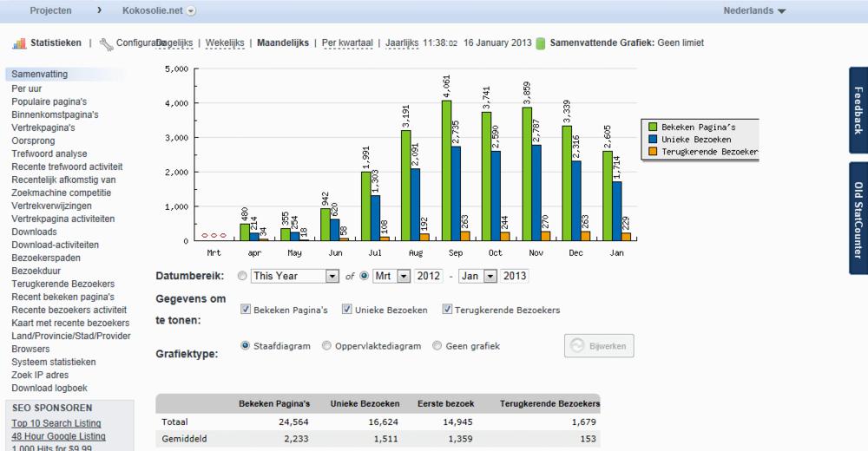Click the arrow chevron after Projecten

tap(99, 10)
